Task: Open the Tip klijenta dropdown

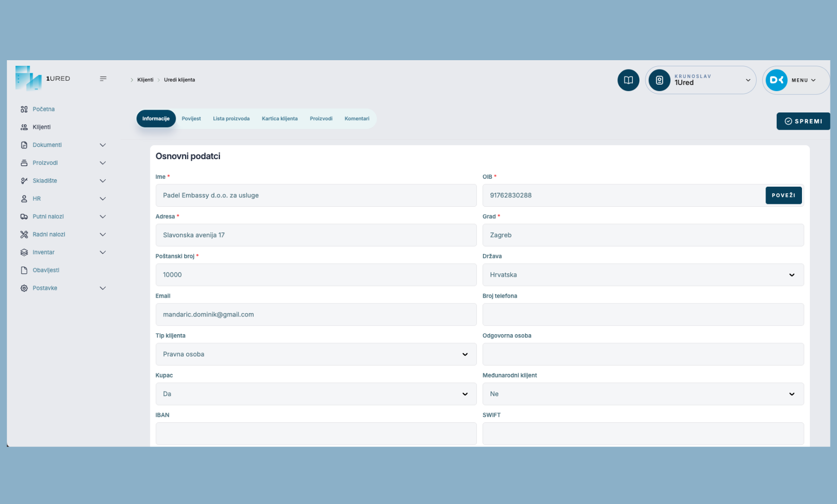Action: click(316, 354)
